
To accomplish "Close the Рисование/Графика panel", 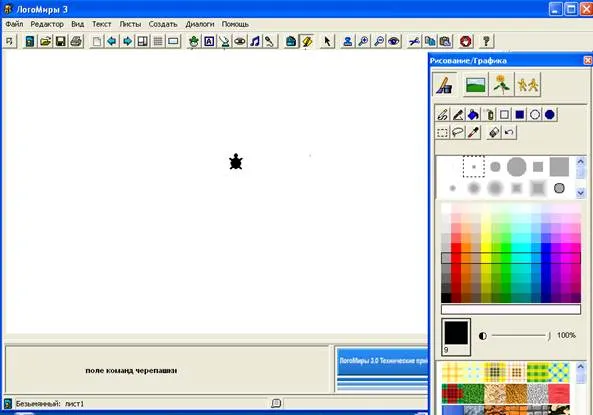I will 587,61.
